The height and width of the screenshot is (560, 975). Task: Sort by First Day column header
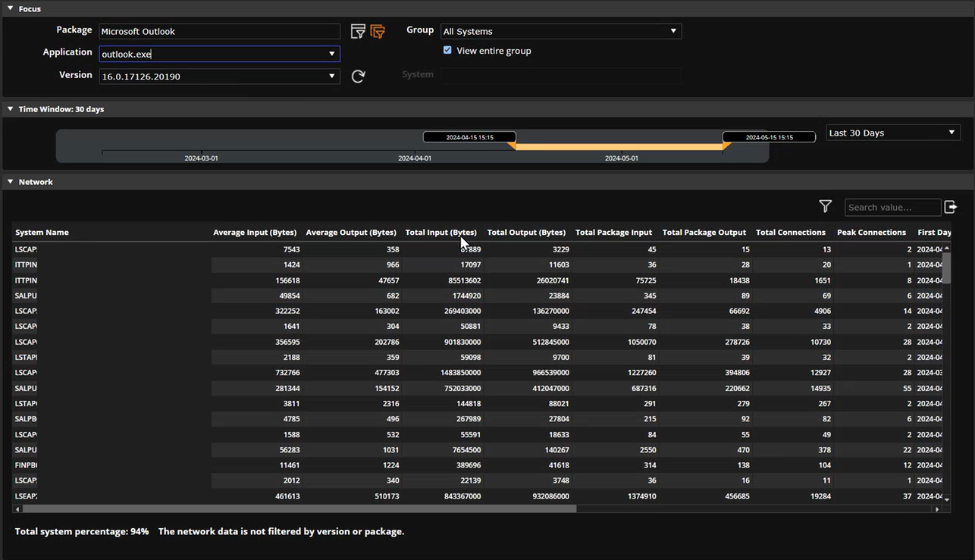pos(934,233)
